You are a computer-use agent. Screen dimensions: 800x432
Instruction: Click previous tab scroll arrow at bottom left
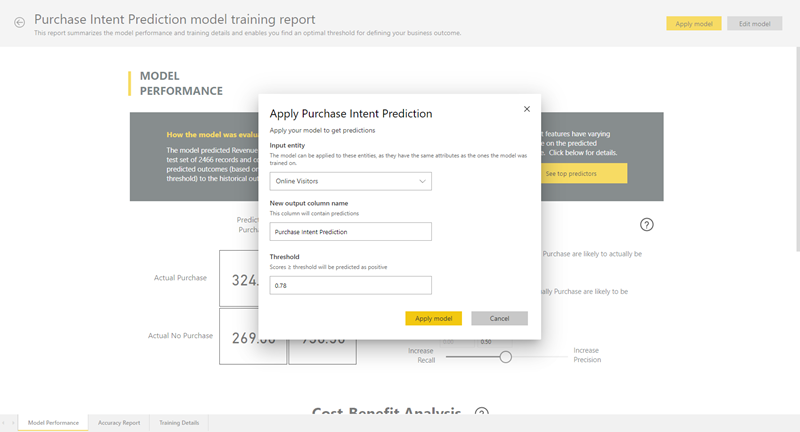[4, 423]
